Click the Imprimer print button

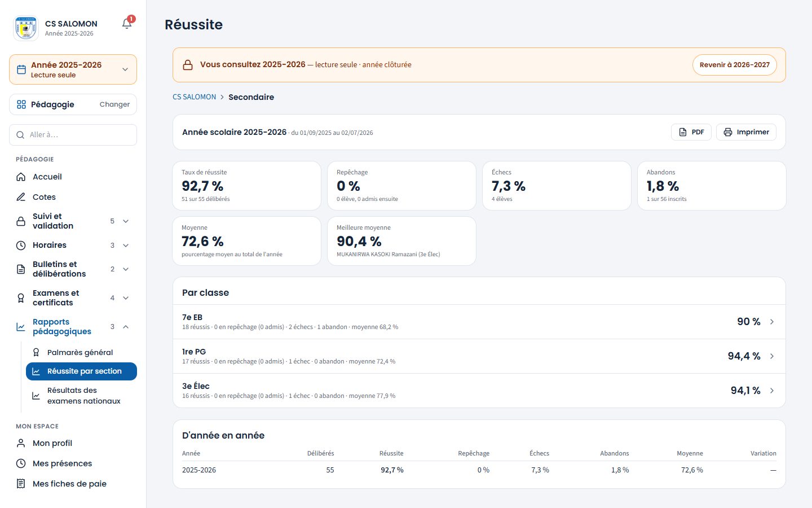coord(746,132)
